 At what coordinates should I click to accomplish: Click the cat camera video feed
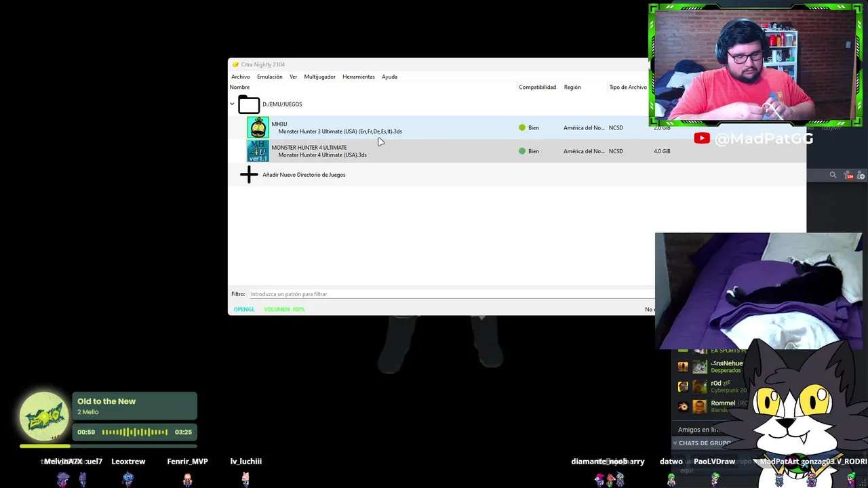click(758, 291)
